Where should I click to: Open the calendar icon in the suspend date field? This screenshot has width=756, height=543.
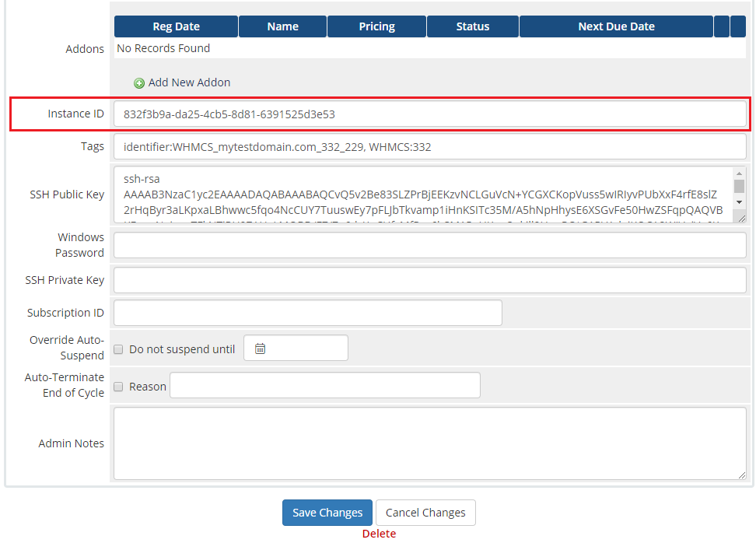point(260,349)
